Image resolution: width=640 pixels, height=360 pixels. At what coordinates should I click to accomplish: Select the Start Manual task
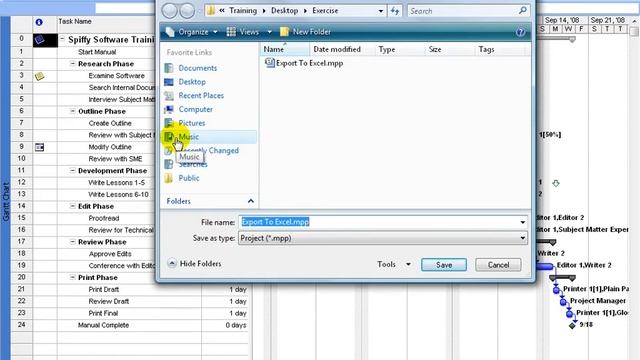[97, 52]
